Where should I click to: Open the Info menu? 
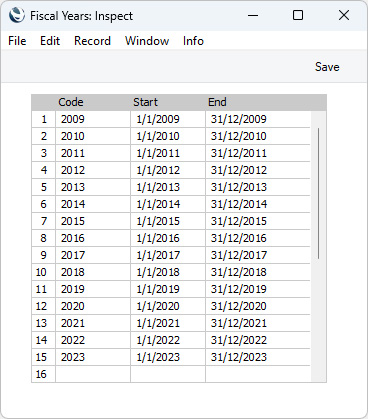tap(193, 41)
